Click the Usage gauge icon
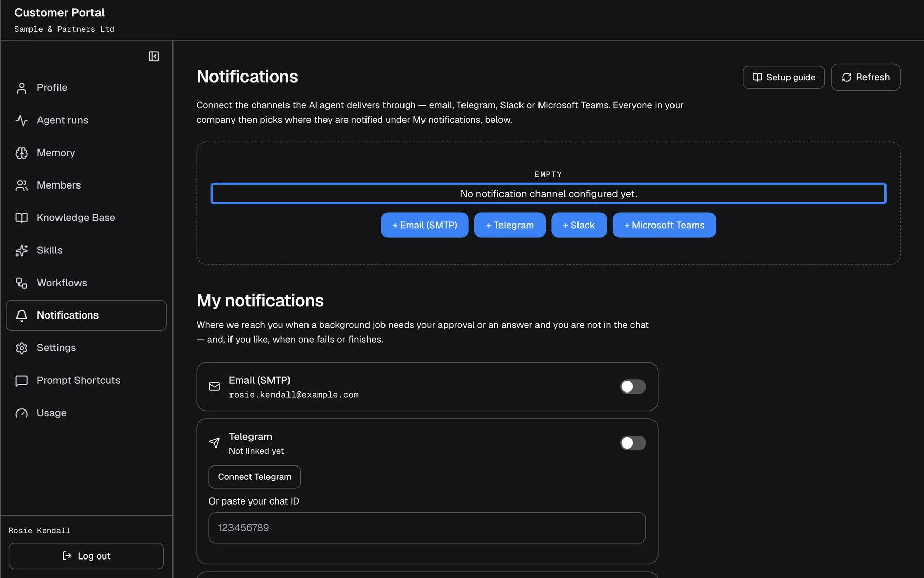This screenshot has width=924, height=578. pos(22,413)
